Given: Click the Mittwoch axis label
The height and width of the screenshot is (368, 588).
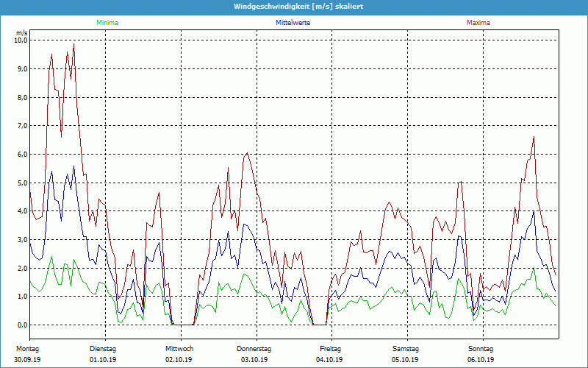Looking at the screenshot, I should tap(179, 349).
